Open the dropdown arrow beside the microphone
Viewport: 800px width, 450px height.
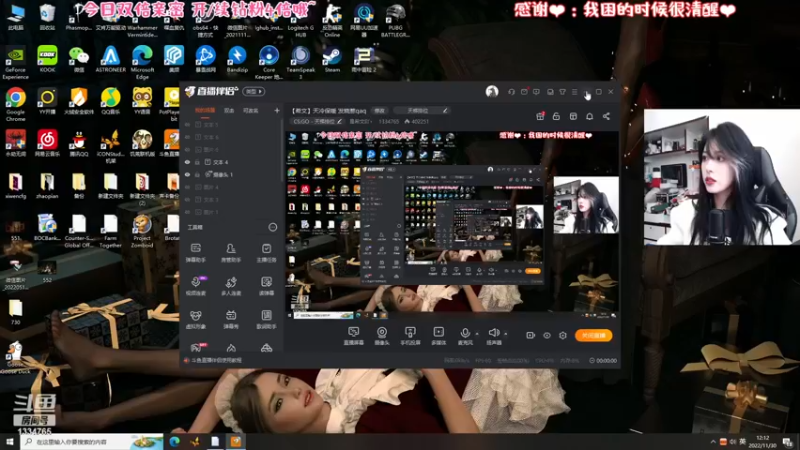(477, 334)
